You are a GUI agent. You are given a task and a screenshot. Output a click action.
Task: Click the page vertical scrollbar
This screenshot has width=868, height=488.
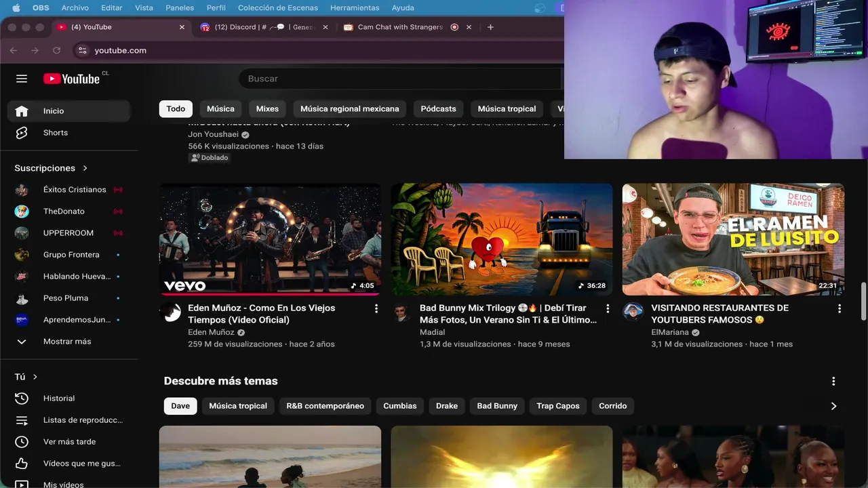[x=863, y=302]
